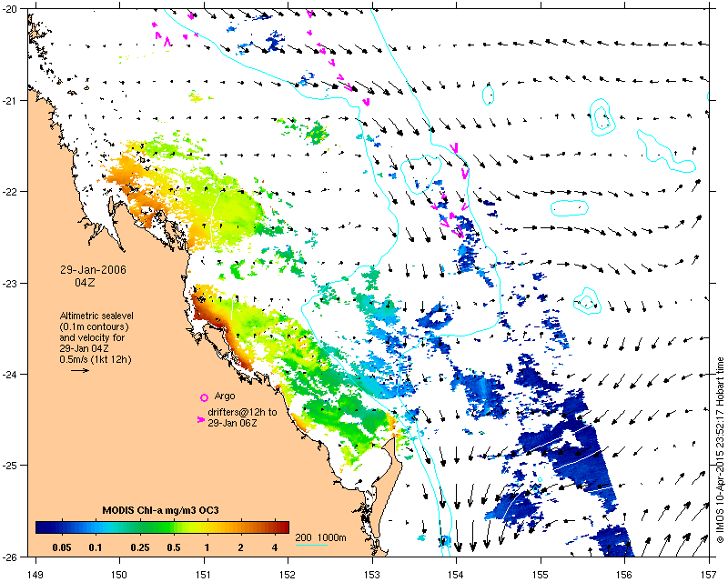Click the '-25' latitude axis label
The height and width of the screenshot is (582, 728).
coord(9,466)
